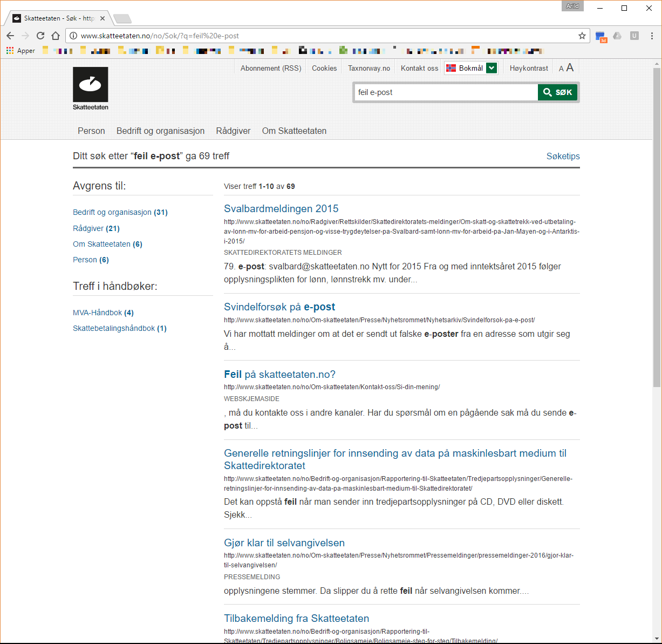Open the Apper apps grid icon
The width and height of the screenshot is (662, 644).
coord(10,51)
